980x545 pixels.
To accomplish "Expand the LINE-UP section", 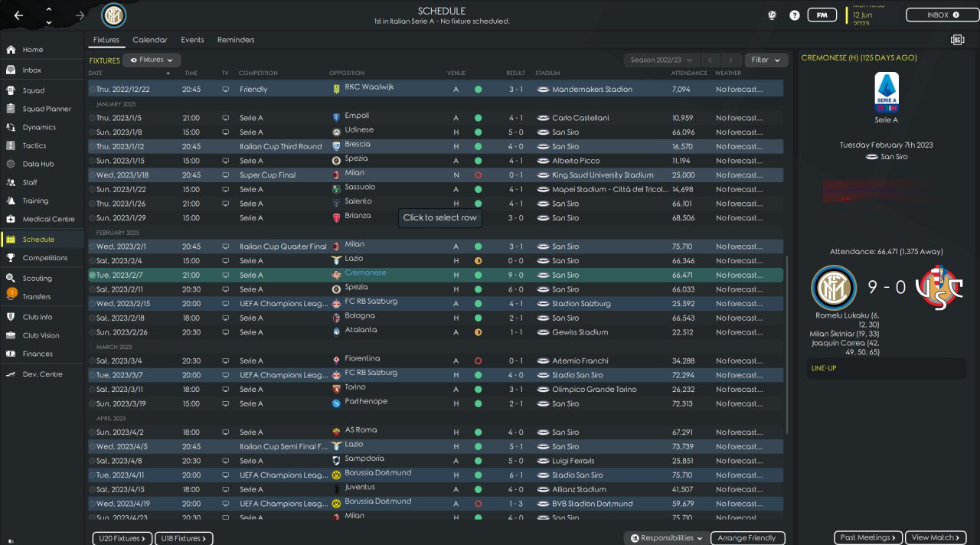I will point(888,368).
